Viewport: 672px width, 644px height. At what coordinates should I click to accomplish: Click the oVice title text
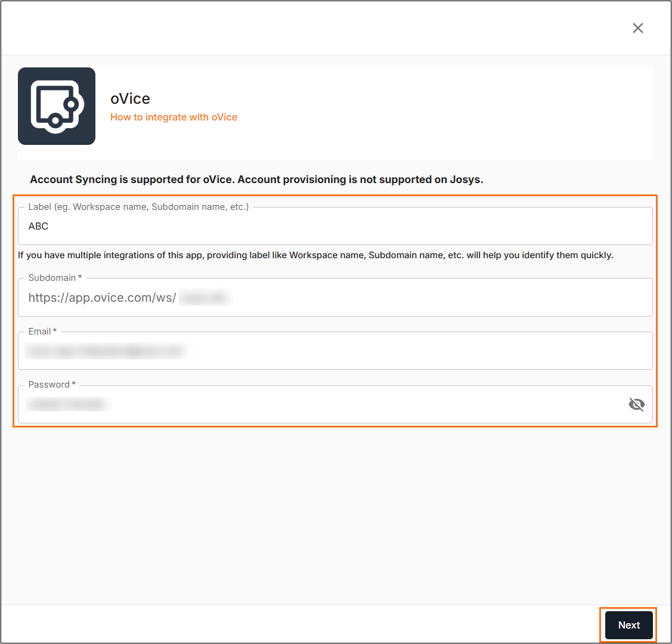click(130, 98)
